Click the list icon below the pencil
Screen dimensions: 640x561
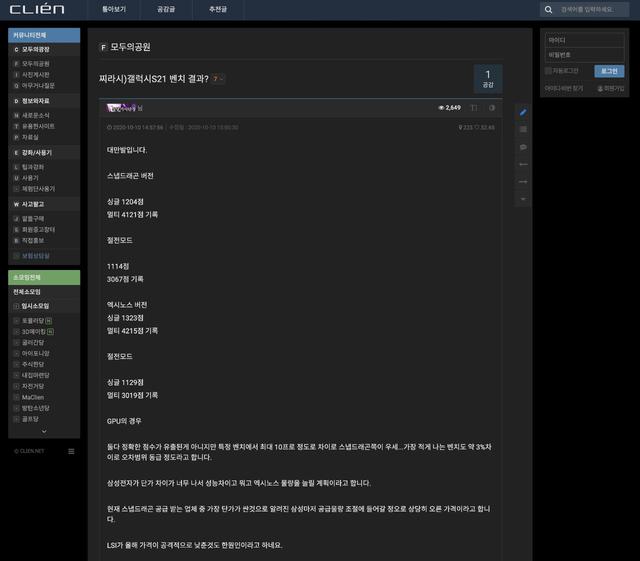[523, 130]
